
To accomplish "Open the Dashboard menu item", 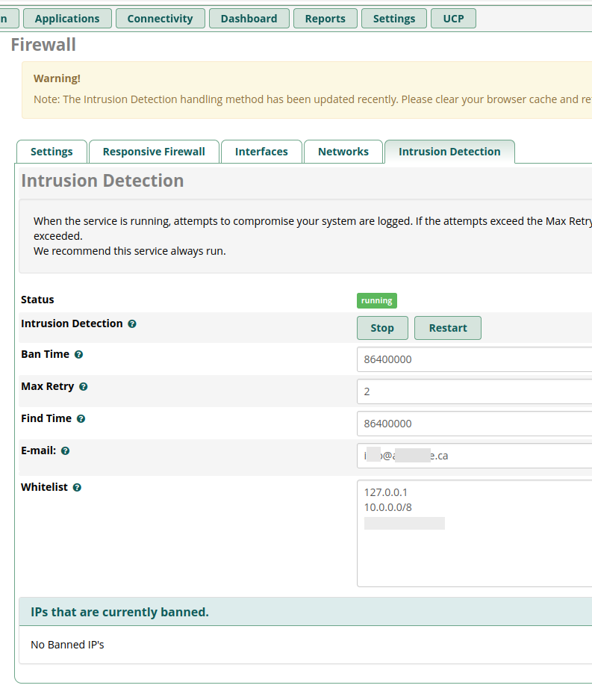I will [249, 19].
